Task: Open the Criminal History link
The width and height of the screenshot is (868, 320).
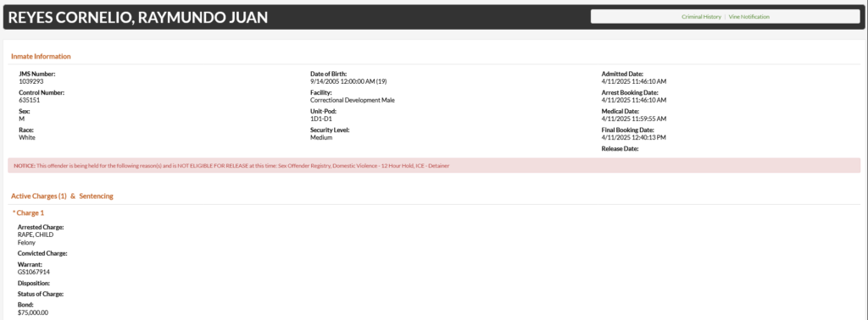Action: point(701,17)
